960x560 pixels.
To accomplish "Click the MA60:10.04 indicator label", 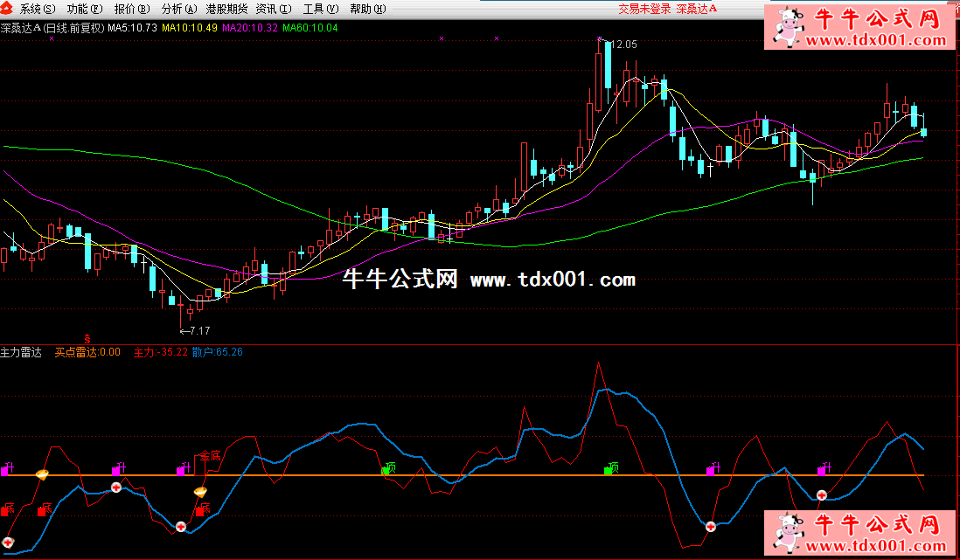I will click(x=310, y=28).
